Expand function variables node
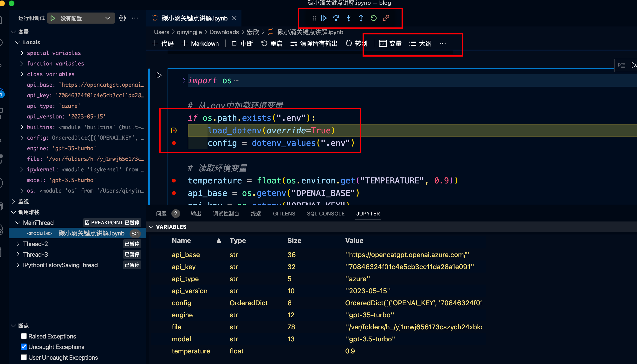The width and height of the screenshot is (637, 364). click(x=22, y=64)
